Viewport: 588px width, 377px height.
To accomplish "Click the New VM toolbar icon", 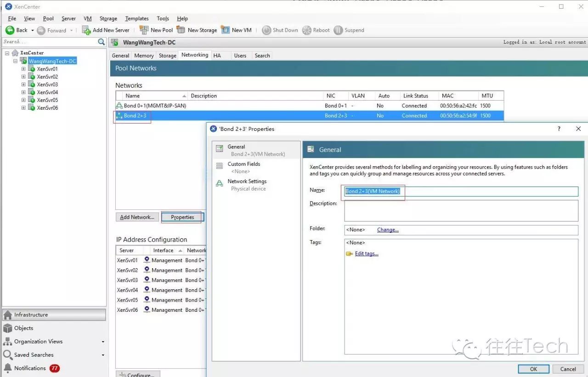I will tap(225, 30).
